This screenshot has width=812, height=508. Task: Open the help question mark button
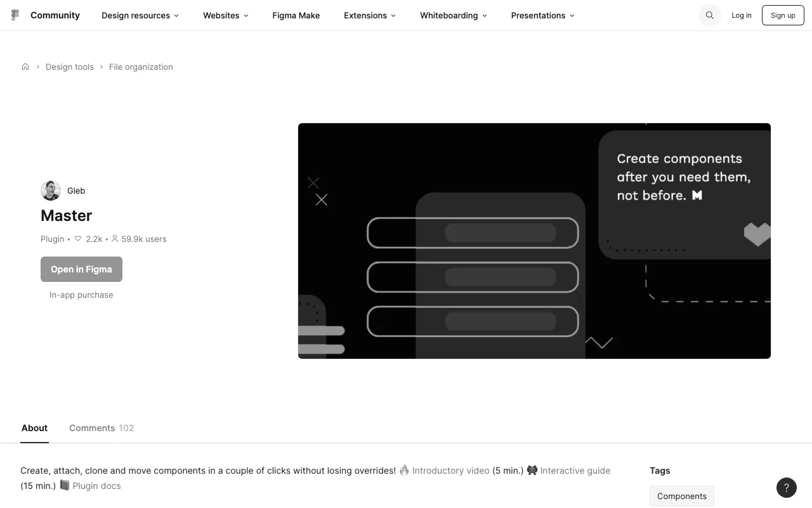tap(787, 488)
